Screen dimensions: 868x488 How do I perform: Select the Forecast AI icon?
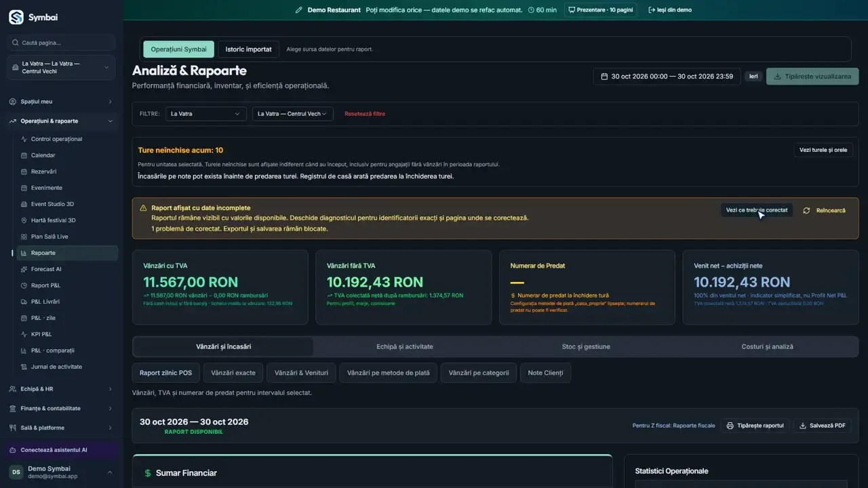click(24, 269)
